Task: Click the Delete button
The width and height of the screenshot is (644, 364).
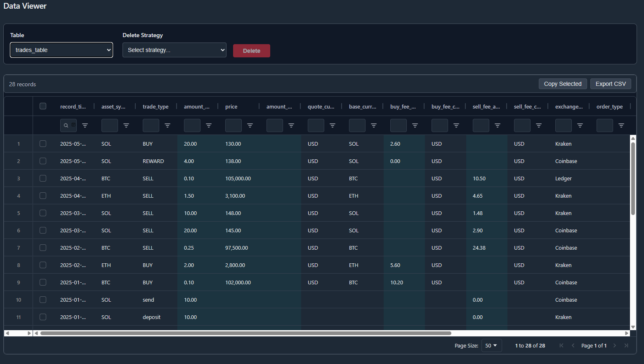Action: point(251,50)
